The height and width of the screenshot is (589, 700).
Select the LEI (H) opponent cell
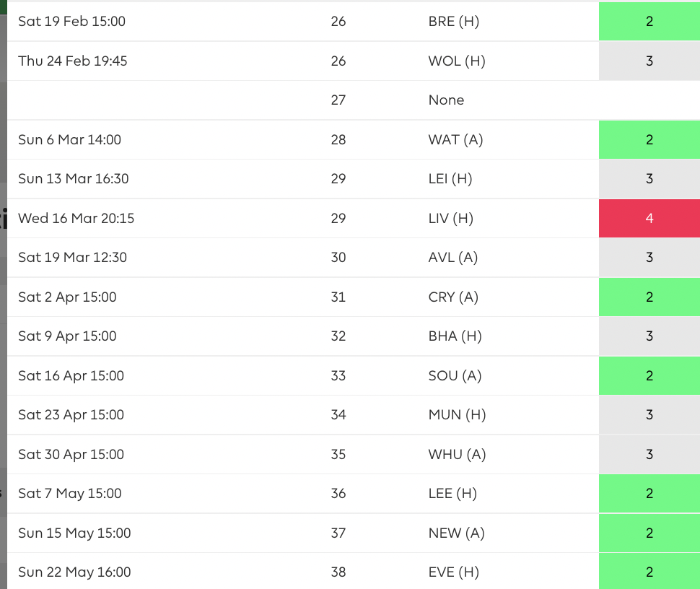point(450,179)
